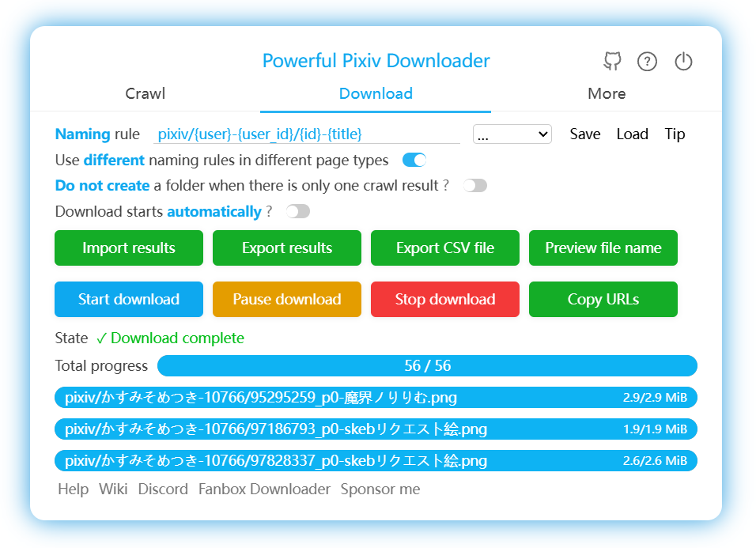Screen dimensions: 756x548
Task: Click the Total progress bar
Action: [x=427, y=365]
